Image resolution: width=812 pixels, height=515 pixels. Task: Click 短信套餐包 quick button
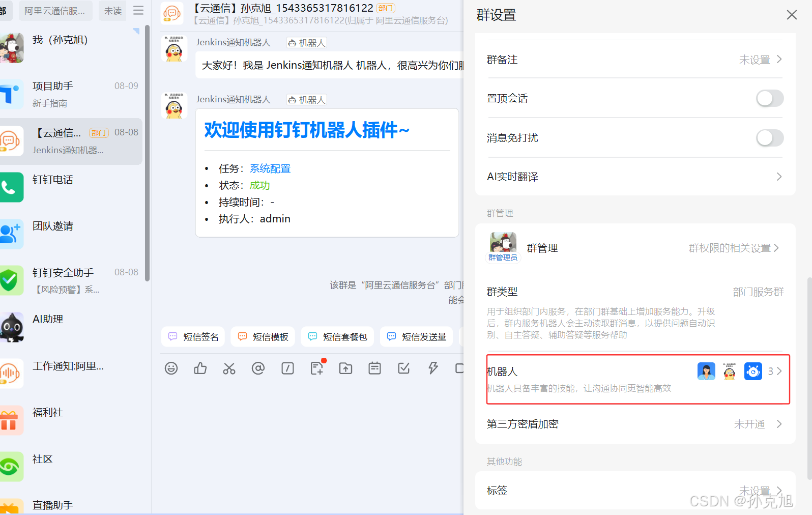click(x=337, y=336)
